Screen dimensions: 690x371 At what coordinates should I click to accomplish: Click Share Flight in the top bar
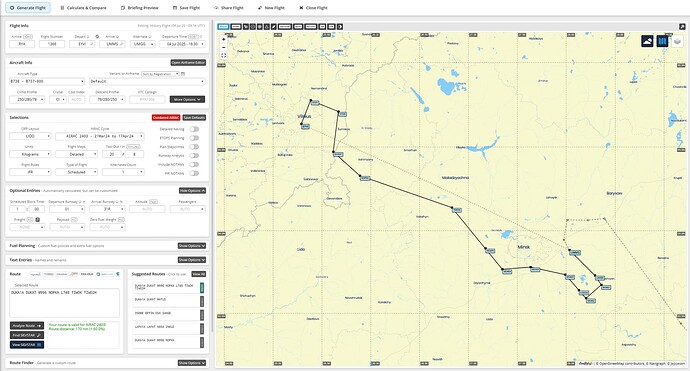point(228,7)
